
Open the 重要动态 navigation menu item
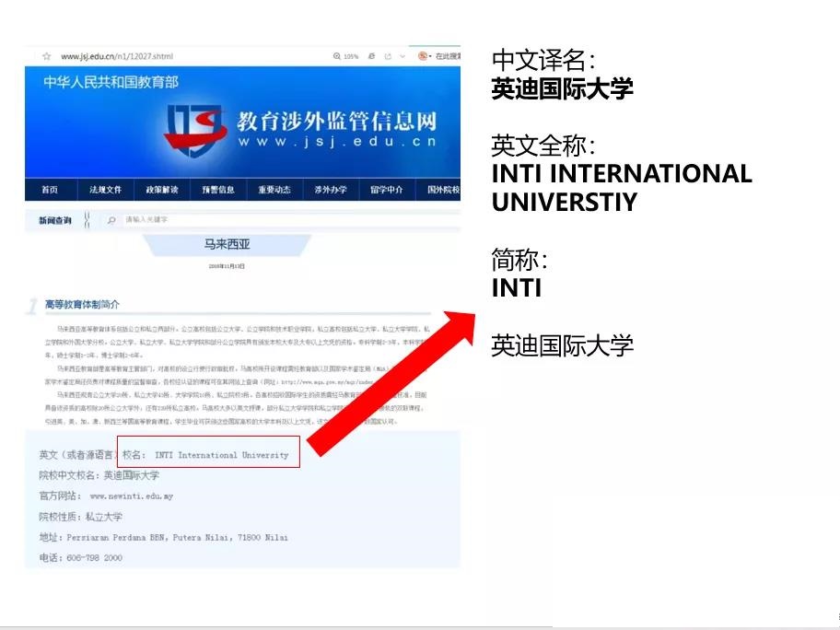coord(274,190)
